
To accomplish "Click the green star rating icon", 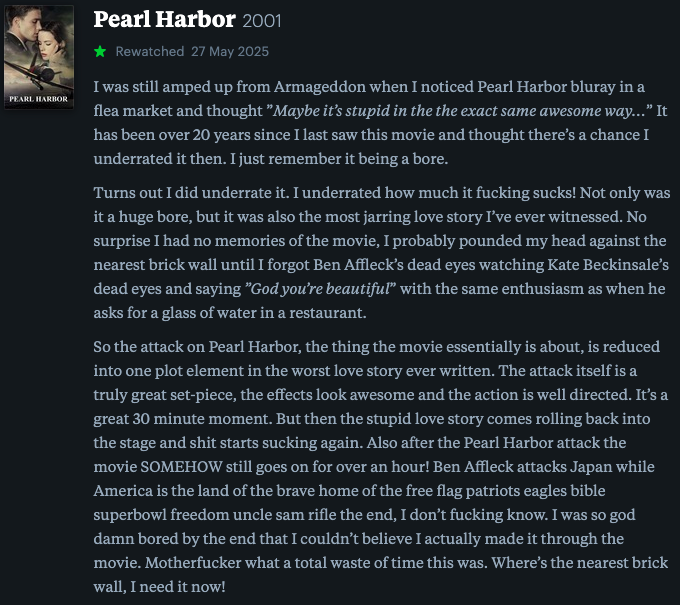I will coord(100,52).
